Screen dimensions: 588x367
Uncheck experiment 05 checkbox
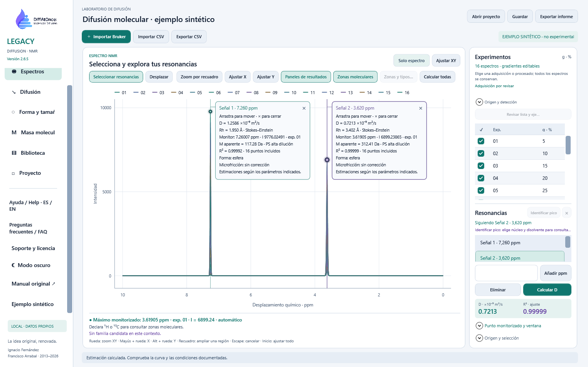click(481, 191)
